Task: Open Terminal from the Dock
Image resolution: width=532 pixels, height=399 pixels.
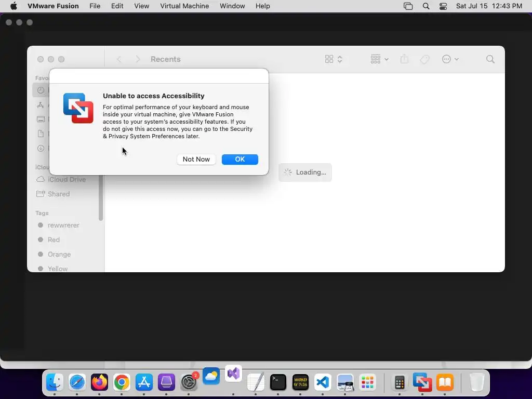Action: click(278, 382)
